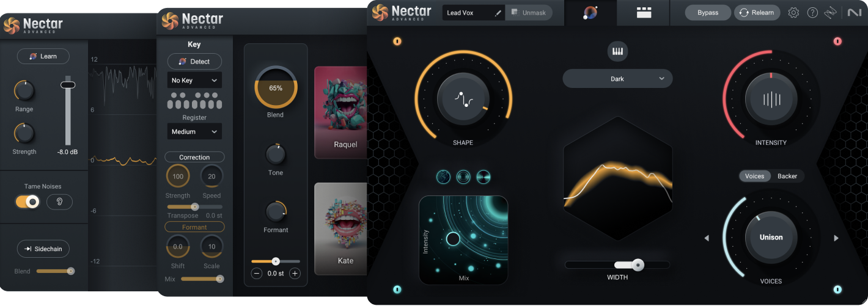Open settings gear in the top bar
The width and height of the screenshot is (868, 306).
[793, 12]
